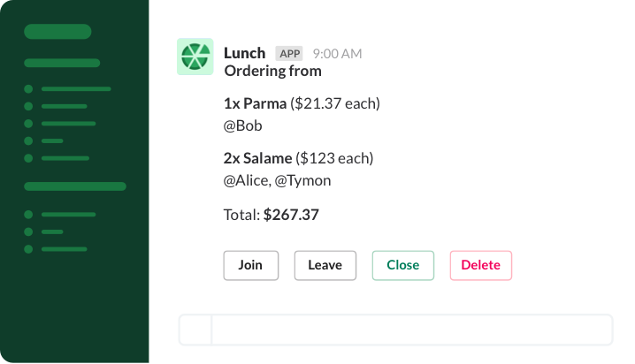Delete the lunch order

click(x=480, y=265)
